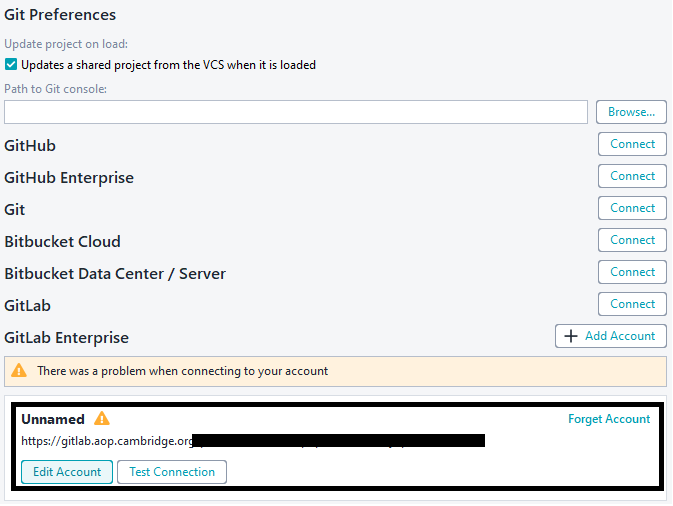
Task: Click Connect in the GitLab row
Action: (x=632, y=304)
